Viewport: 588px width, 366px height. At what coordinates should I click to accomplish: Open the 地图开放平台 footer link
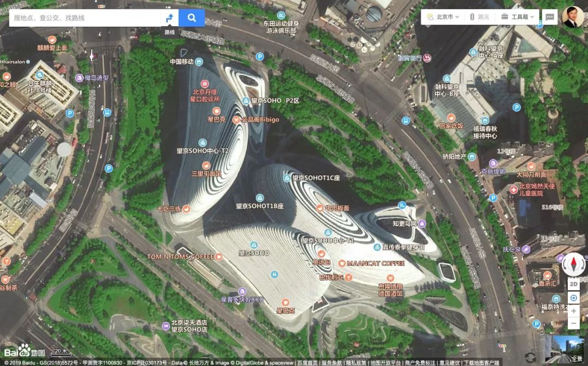coord(385,363)
